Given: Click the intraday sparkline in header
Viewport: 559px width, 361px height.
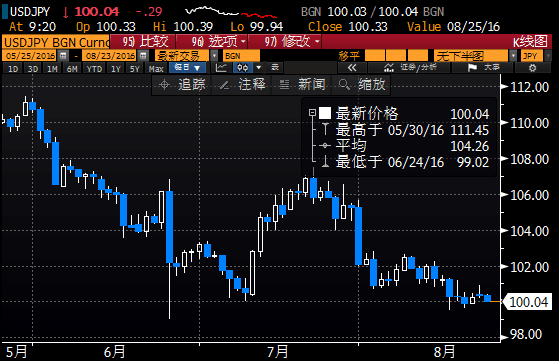Looking at the screenshot, I should click(231, 12).
